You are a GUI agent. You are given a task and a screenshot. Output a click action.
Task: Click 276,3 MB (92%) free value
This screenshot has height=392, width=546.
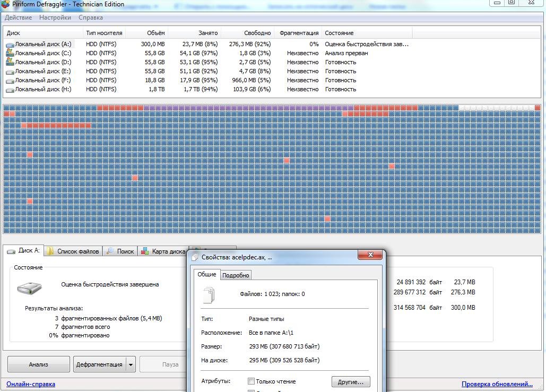tap(250, 44)
